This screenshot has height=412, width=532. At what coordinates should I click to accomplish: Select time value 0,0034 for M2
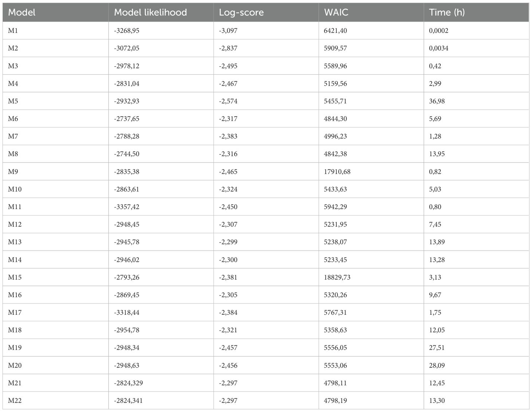[439, 48]
